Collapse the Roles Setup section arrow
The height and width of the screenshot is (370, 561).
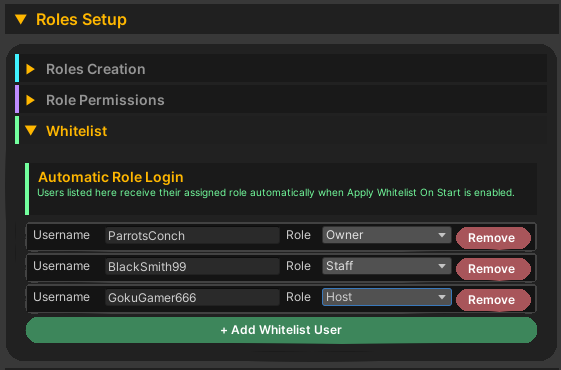click(21, 19)
